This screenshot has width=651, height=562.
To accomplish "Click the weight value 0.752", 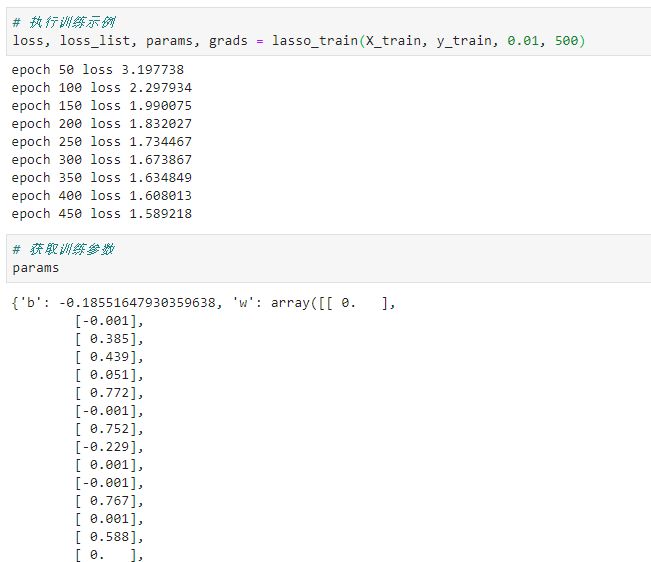I will pyautogui.click(x=110, y=428).
